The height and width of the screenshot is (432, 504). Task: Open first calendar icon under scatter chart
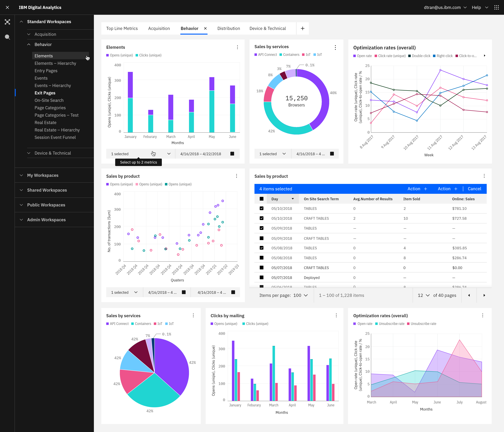click(184, 292)
